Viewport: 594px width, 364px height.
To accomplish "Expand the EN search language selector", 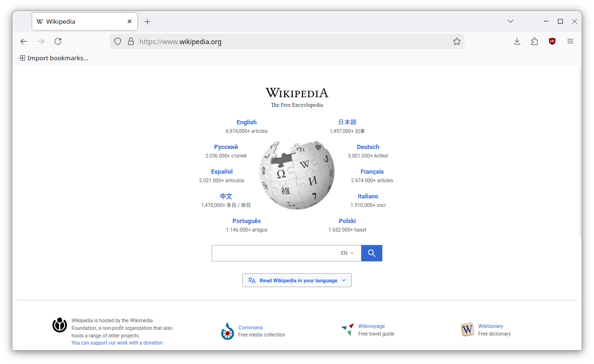I will pos(347,253).
